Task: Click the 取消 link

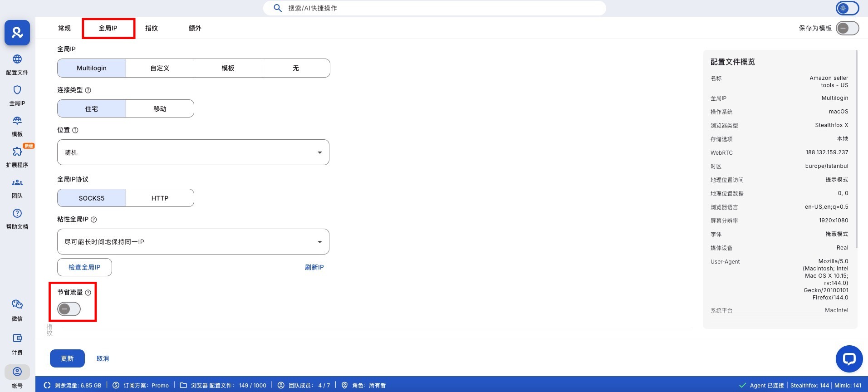Action: (x=103, y=358)
